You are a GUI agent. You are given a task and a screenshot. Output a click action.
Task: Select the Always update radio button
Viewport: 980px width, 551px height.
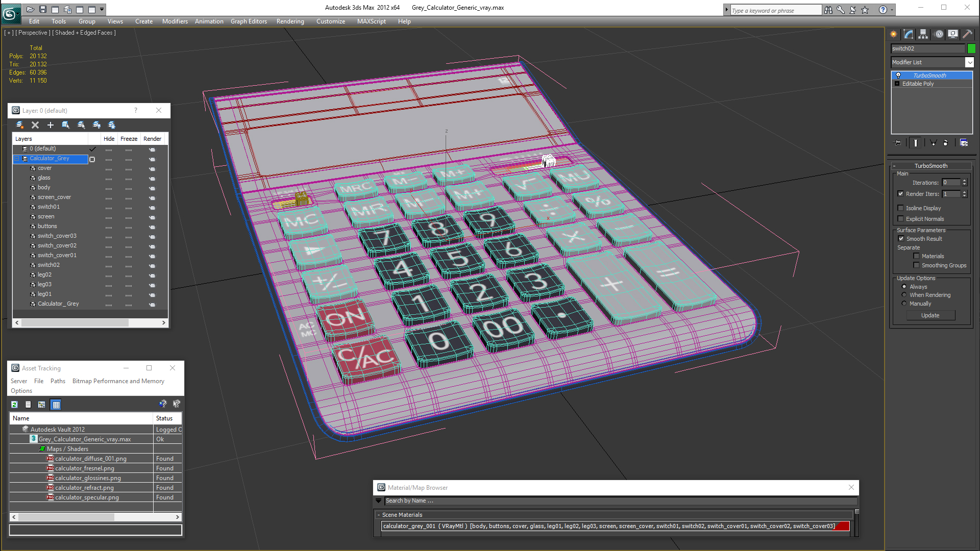tap(904, 287)
